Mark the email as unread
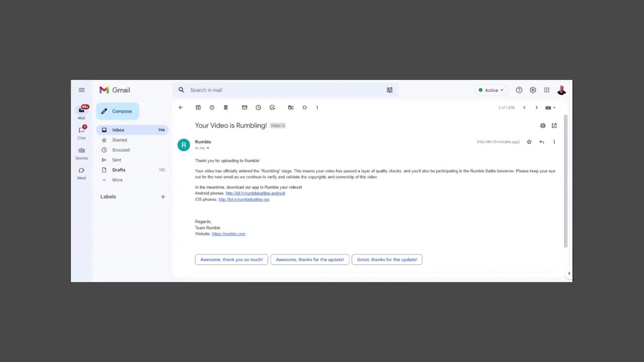 (245, 108)
